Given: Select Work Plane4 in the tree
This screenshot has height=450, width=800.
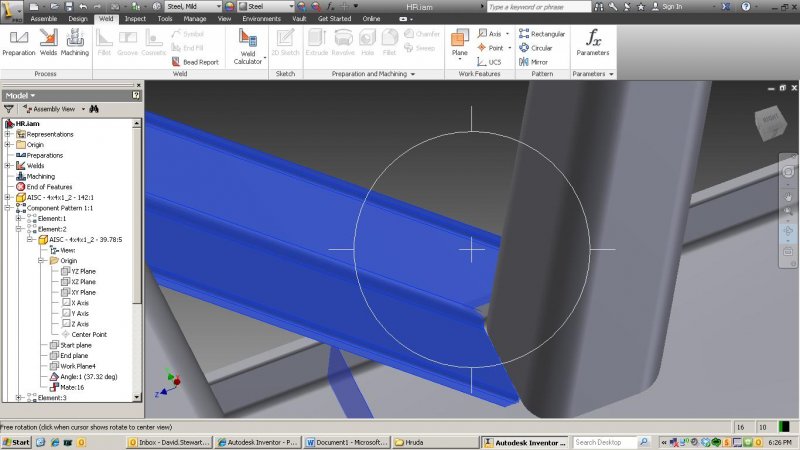Looking at the screenshot, I should [x=72, y=366].
